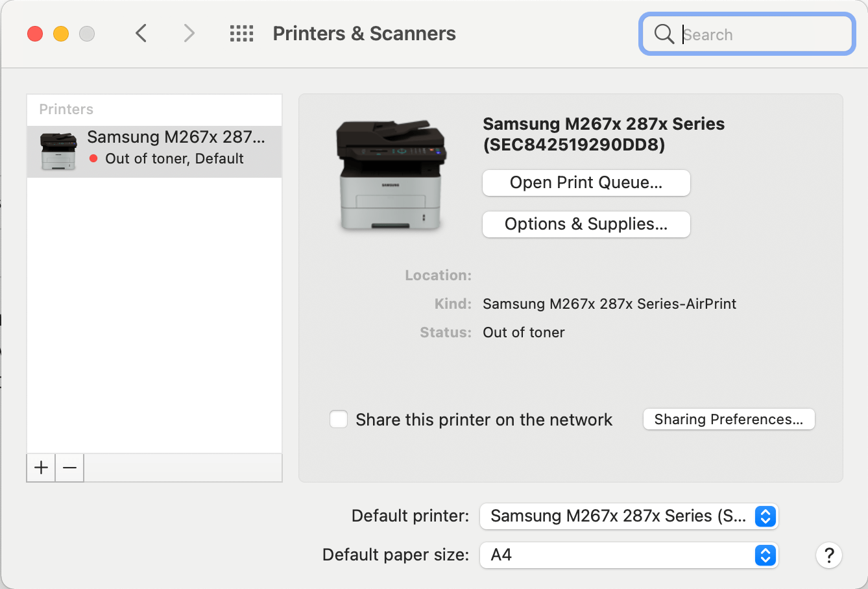Click the remove printer minus button
The height and width of the screenshot is (589, 868).
click(69, 468)
